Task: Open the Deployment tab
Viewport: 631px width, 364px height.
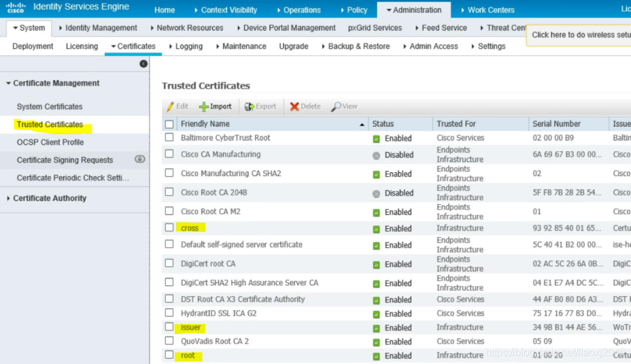Action: 32,46
